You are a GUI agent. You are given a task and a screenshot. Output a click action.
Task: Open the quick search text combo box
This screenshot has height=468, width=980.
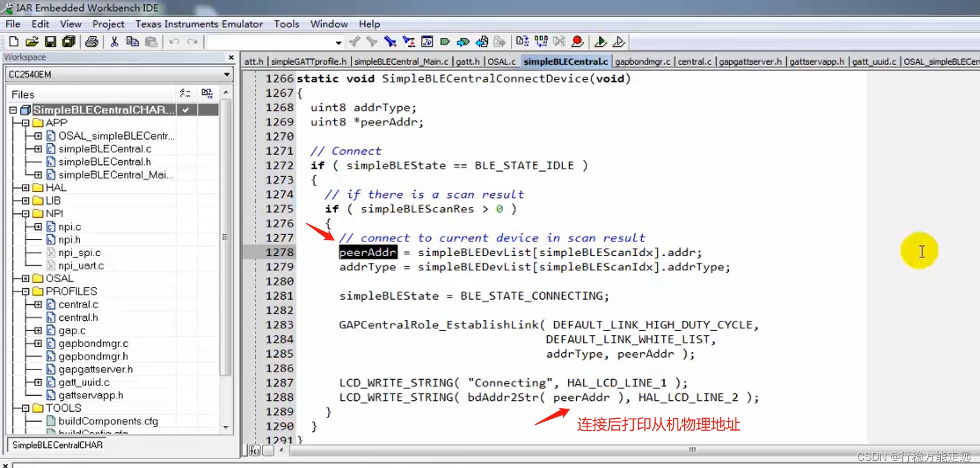click(x=276, y=42)
